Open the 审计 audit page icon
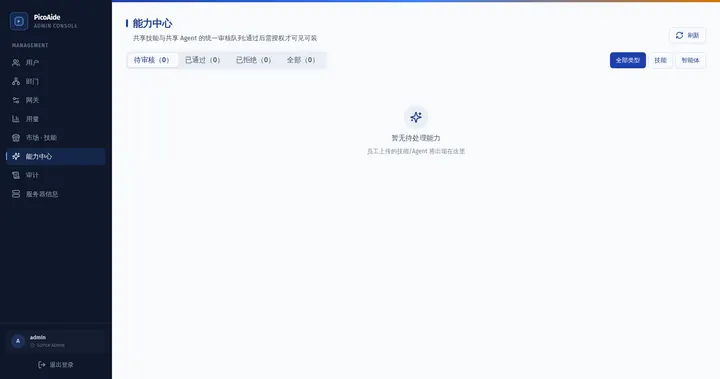720x379 pixels. click(16, 175)
